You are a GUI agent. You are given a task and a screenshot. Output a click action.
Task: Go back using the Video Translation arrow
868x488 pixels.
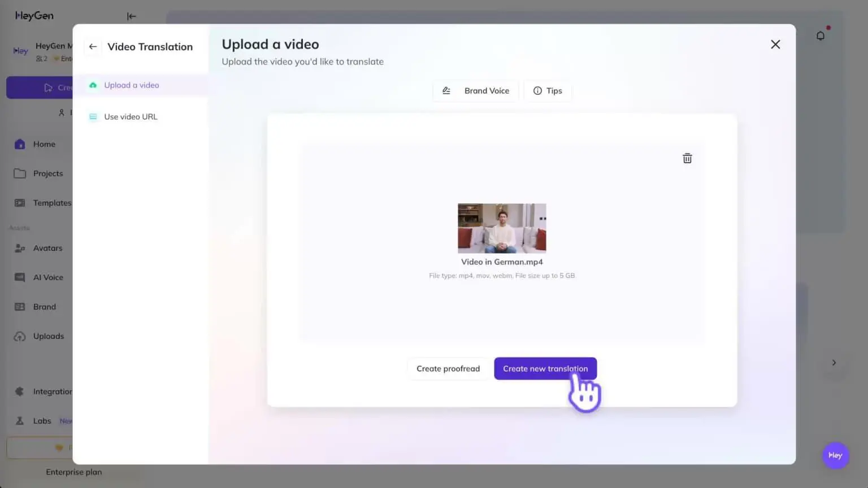click(x=93, y=47)
